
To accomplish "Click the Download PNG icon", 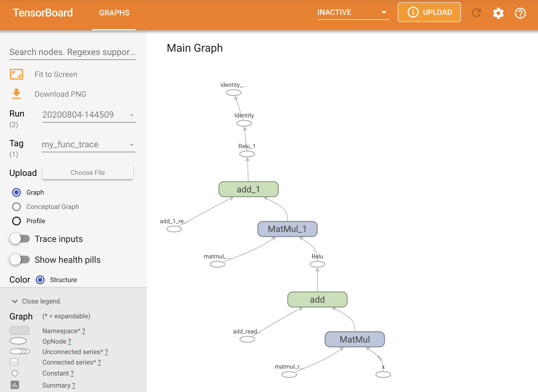I will (16, 93).
